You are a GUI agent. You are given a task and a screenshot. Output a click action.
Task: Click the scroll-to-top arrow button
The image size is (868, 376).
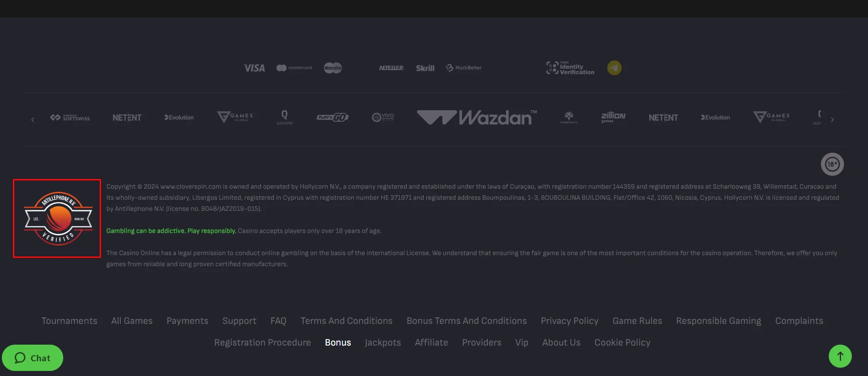click(840, 356)
